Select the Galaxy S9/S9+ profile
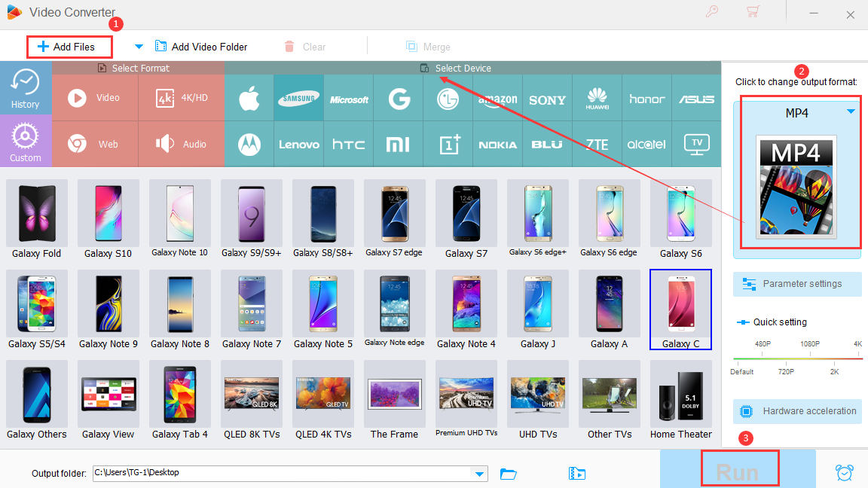This screenshot has height=488, width=868. tap(252, 219)
